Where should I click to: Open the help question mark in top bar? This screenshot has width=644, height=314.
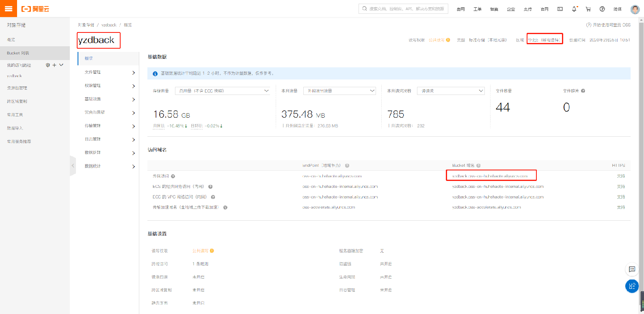[x=602, y=9]
